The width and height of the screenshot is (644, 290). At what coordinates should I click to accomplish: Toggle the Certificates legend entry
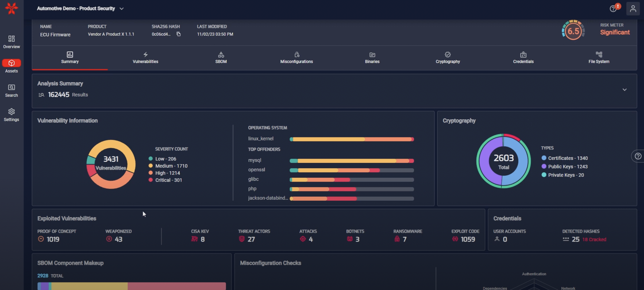564,158
